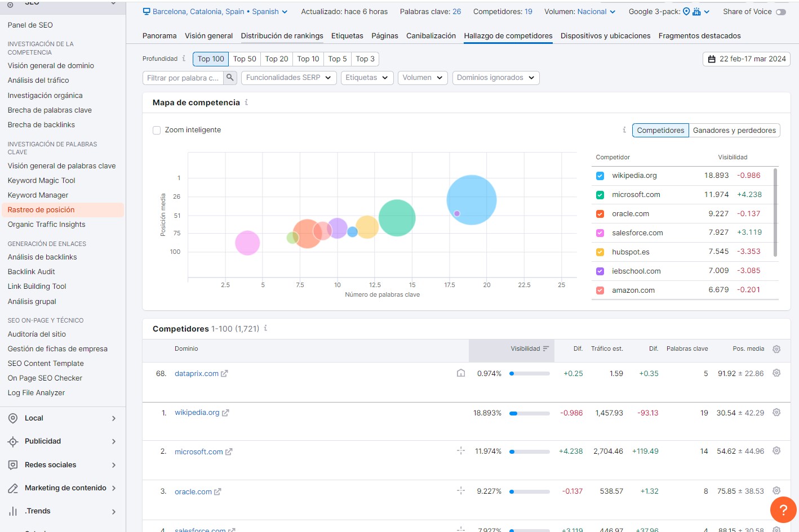Screen dimensions: 799x532
Task: Expand the Dominios ignorados dropdown
Action: [x=495, y=78]
